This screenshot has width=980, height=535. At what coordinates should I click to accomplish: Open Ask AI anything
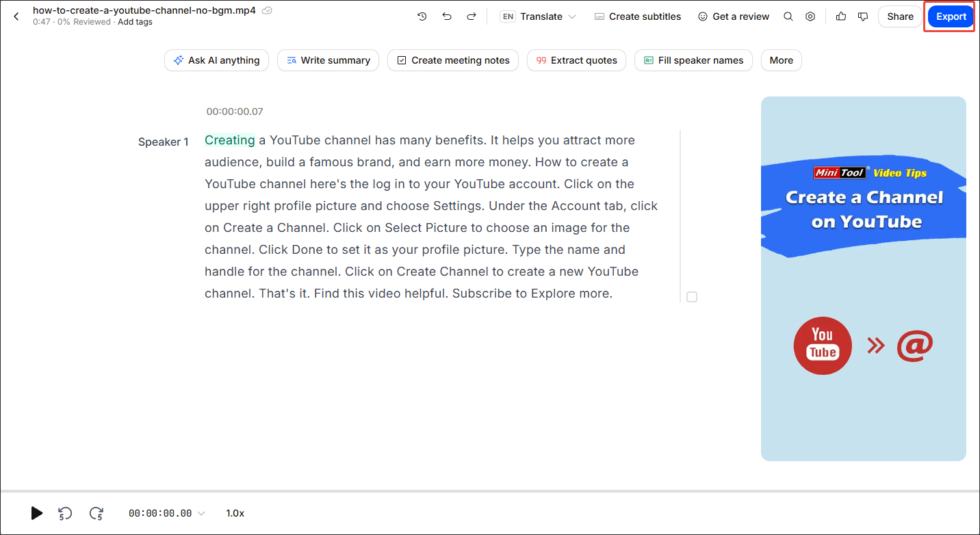[x=216, y=60]
